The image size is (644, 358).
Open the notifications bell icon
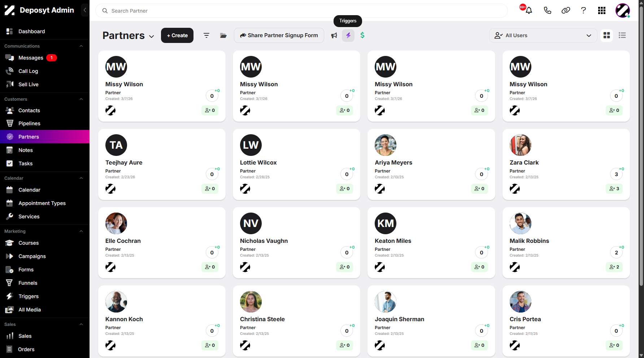click(528, 10)
